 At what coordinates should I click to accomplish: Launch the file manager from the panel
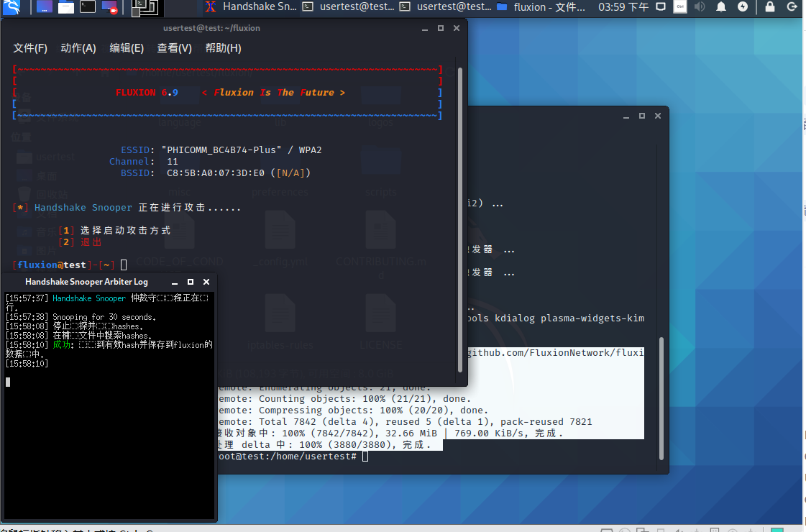point(66,7)
